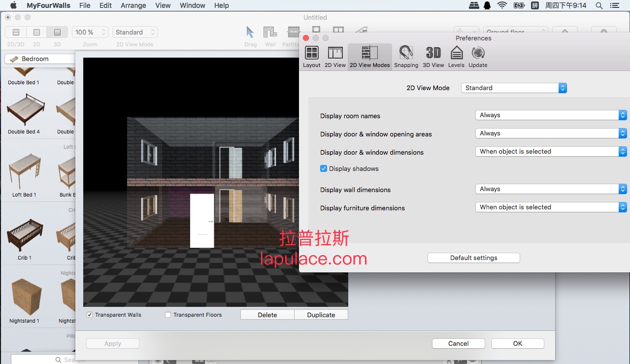This screenshot has height=364, width=630.
Task: Open Wi-Fi status menu
Action: [502, 5]
